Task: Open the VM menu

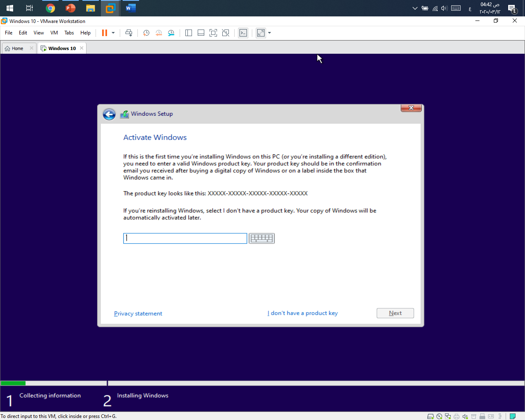Action: [54, 33]
